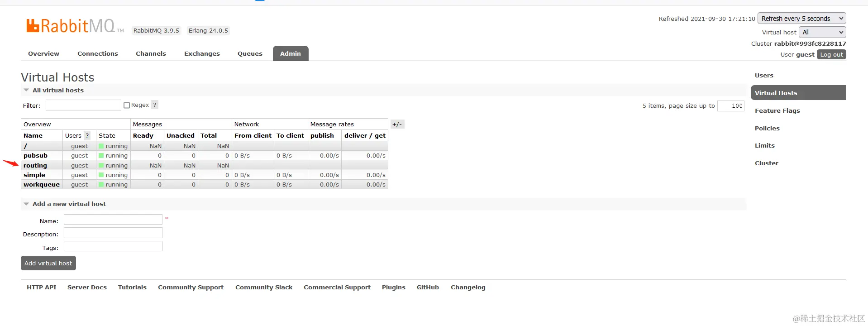Screen dimensions: 868x326
Task: Open the GitHub footer link
Action: click(428, 287)
